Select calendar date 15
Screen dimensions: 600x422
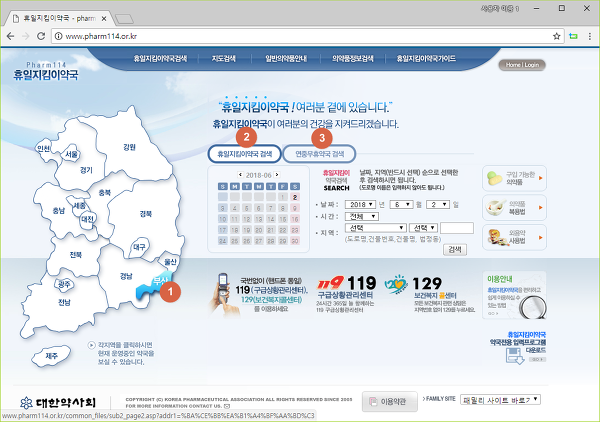[283, 219]
